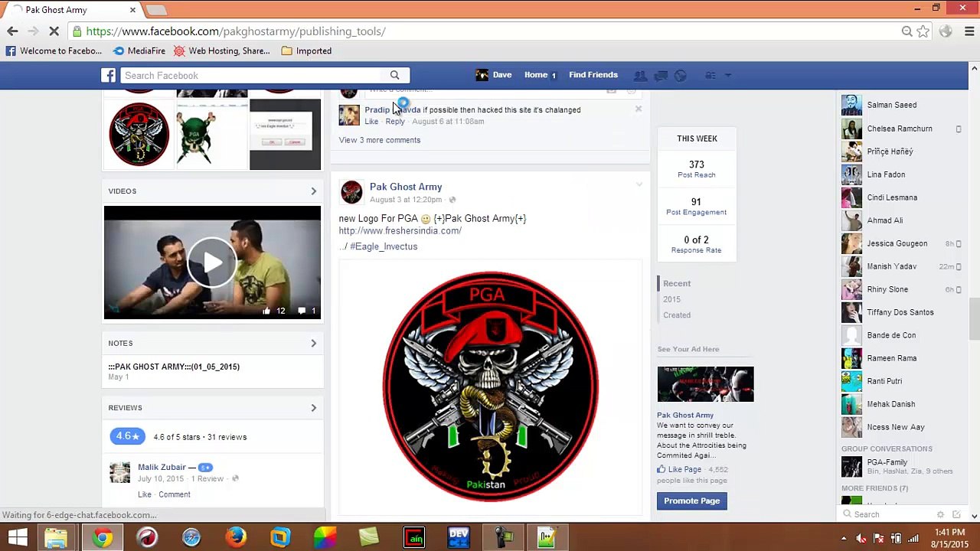Open chat with Salman Saeed
This screenshot has width=980, height=551.
[902, 105]
